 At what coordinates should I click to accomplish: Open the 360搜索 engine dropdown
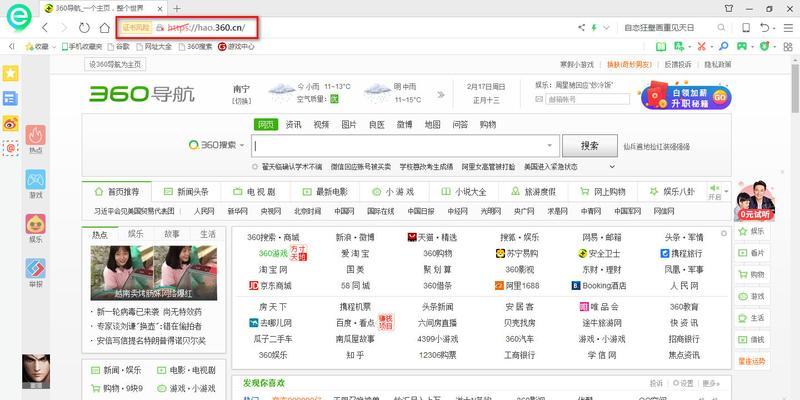coord(242,145)
